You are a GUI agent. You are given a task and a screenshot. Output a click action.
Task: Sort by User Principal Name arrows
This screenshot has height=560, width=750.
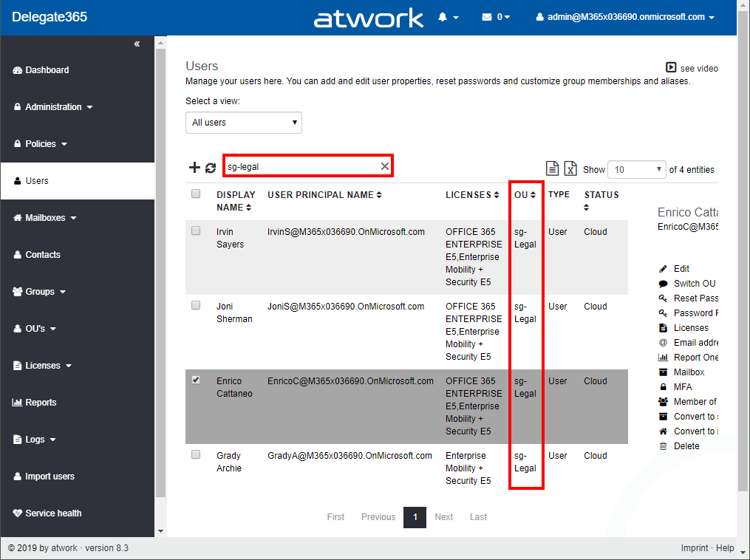pos(379,195)
